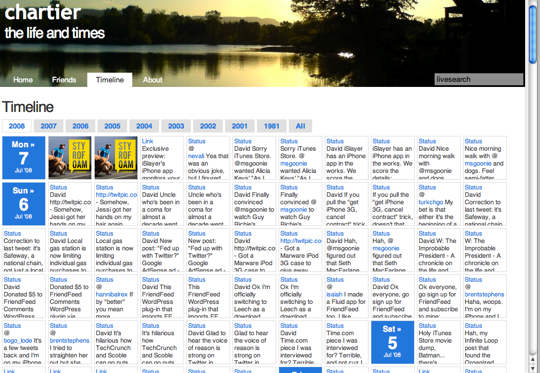
Task: Click the nevali username link
Action: pyautogui.click(x=196, y=156)
